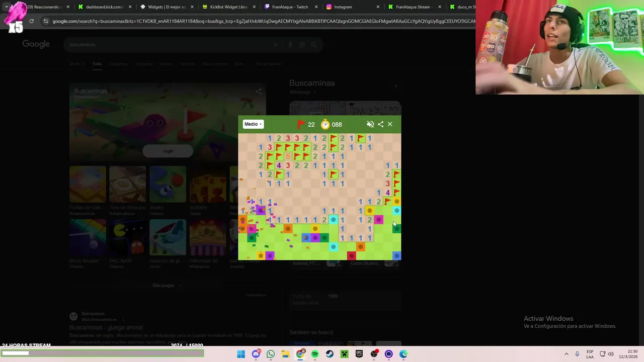Click the flagged cell between two 1s top row
The width and height of the screenshot is (644, 362).
[x=360, y=138]
